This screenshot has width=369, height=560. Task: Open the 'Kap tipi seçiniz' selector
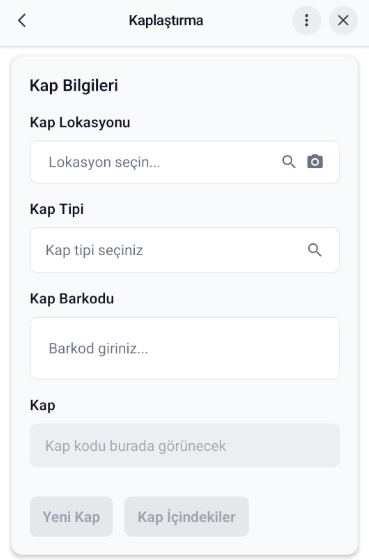[x=185, y=250]
